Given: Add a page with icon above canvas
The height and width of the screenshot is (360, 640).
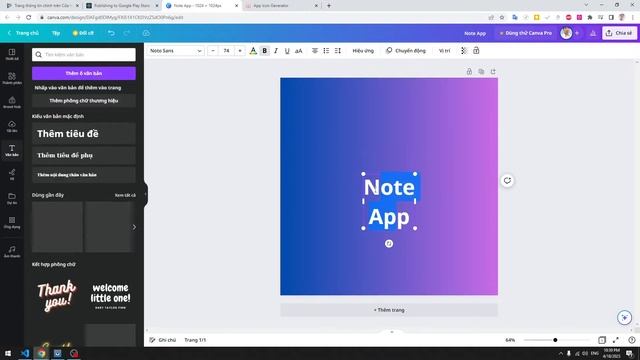Looking at the screenshot, I should [493, 71].
